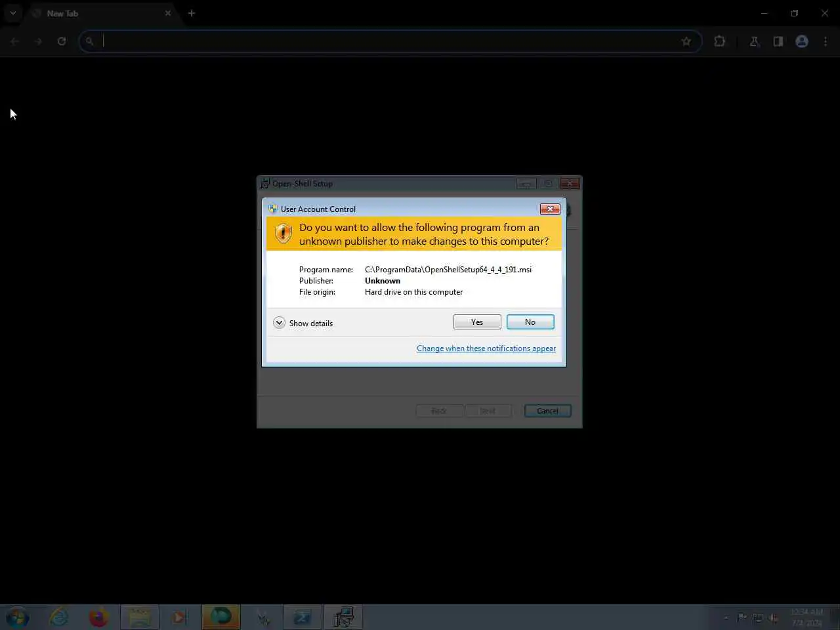Open Windows Explorer folder on taskbar
840x630 pixels.
(x=139, y=618)
